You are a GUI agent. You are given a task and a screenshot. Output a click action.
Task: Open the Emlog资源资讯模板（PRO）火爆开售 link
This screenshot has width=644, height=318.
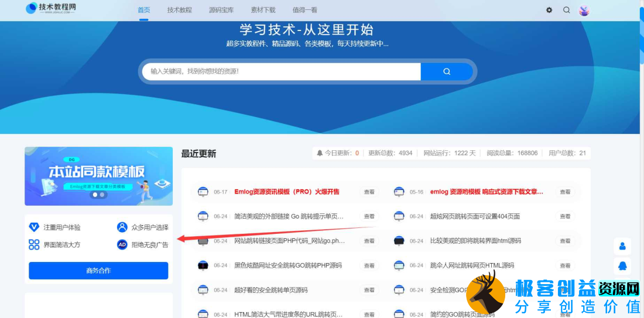[287, 192]
